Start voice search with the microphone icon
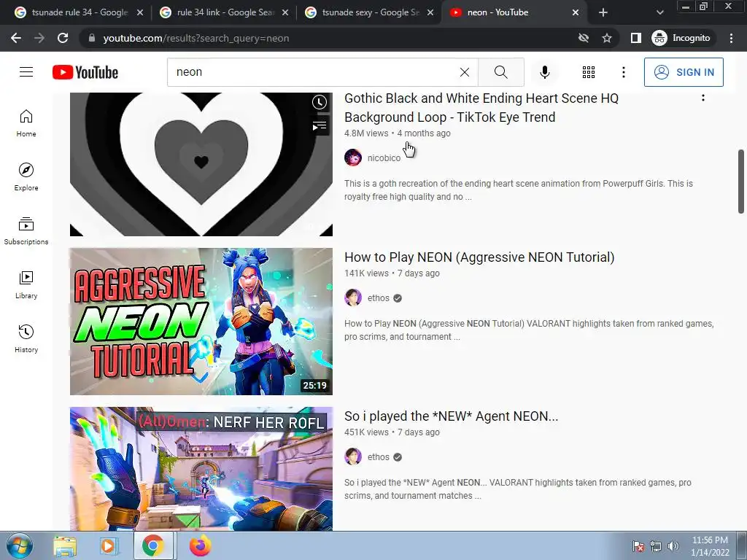747x560 pixels. pos(544,72)
